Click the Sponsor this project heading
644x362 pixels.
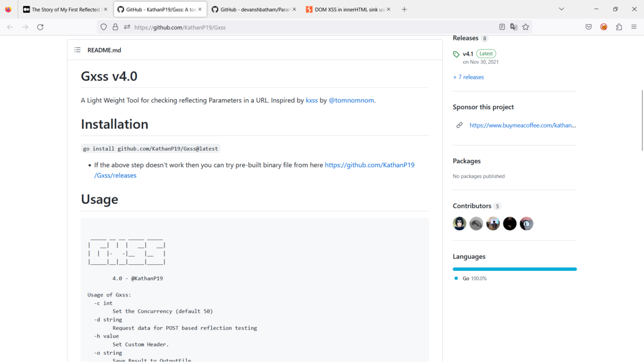(484, 107)
